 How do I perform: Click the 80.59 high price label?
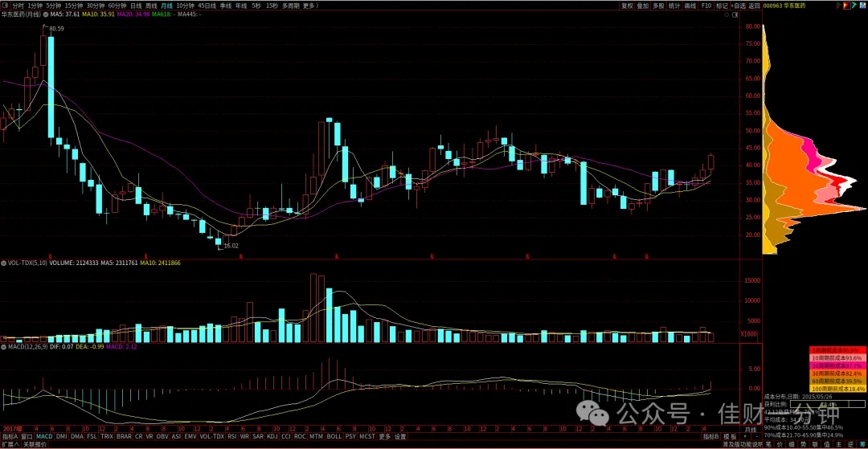(x=57, y=27)
